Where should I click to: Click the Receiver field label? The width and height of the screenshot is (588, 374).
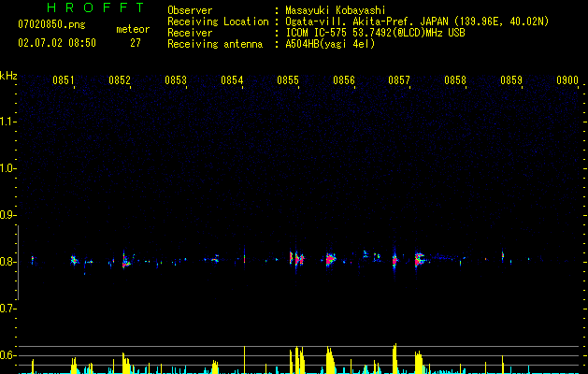pos(190,33)
